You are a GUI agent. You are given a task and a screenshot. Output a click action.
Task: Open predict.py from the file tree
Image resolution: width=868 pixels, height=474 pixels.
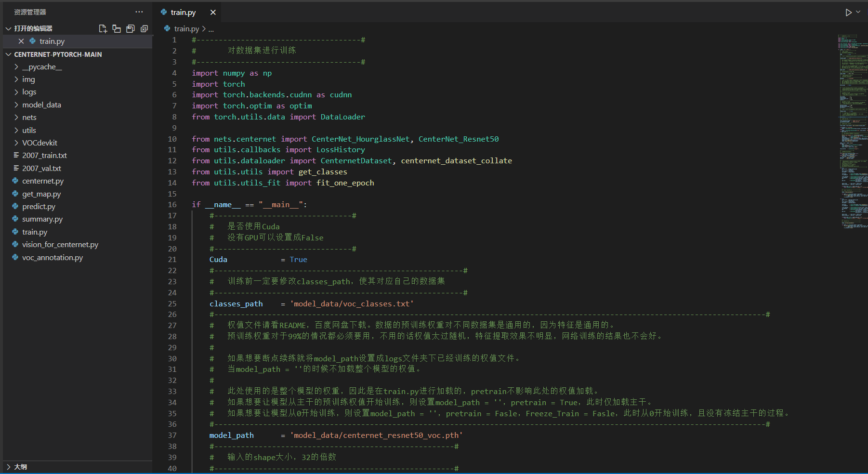[39, 206]
